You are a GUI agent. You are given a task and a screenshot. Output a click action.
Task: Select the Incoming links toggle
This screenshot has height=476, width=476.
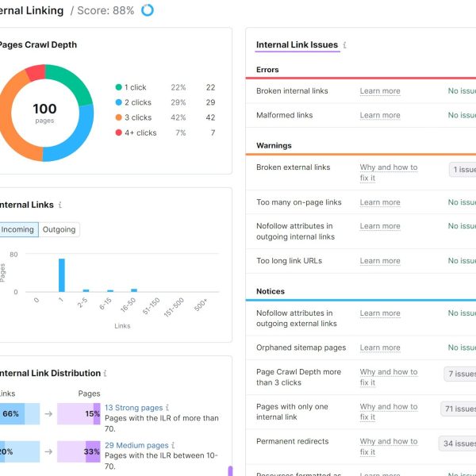tap(17, 229)
